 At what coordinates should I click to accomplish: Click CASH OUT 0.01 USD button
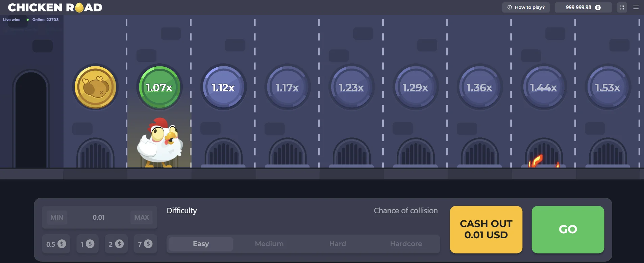click(x=486, y=229)
